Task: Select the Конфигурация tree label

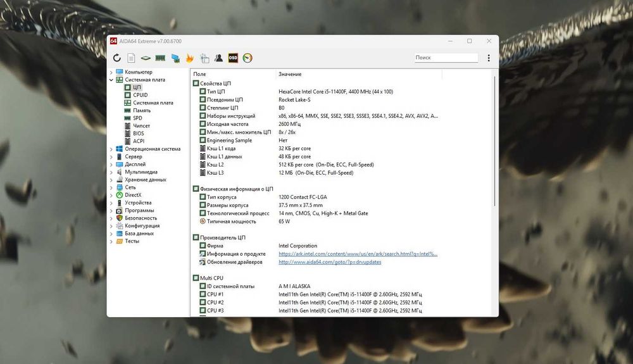Action: [x=142, y=225]
